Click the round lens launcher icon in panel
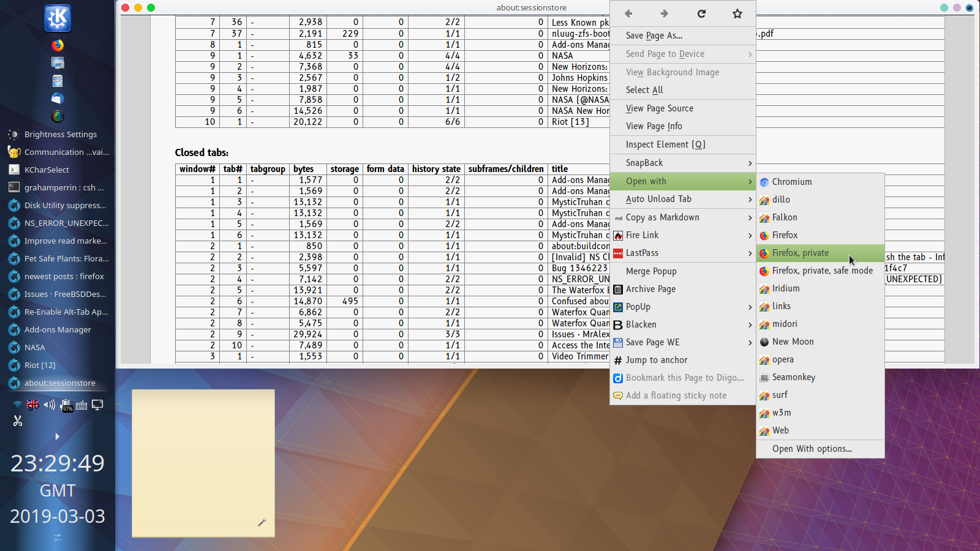Viewport: 980px width, 551px height. coord(58,116)
